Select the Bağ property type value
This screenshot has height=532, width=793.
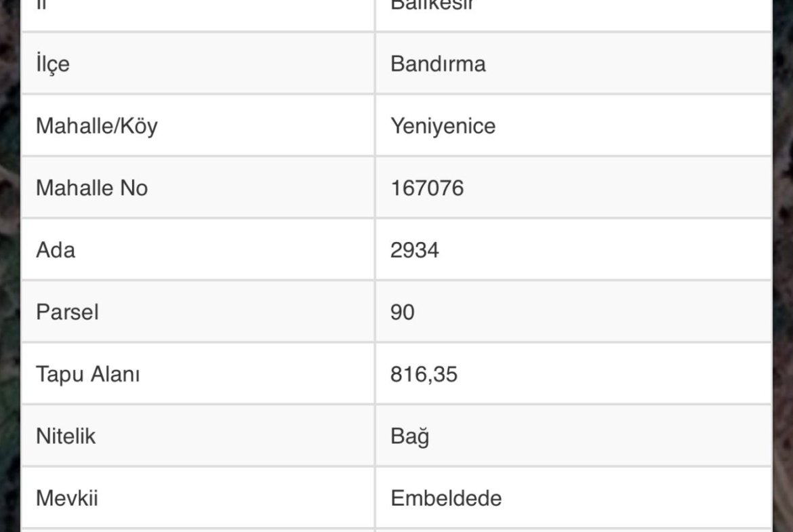[x=409, y=436]
